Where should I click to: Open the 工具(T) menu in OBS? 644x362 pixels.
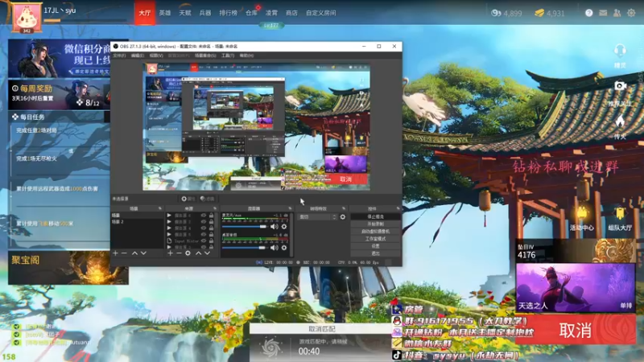click(x=228, y=56)
